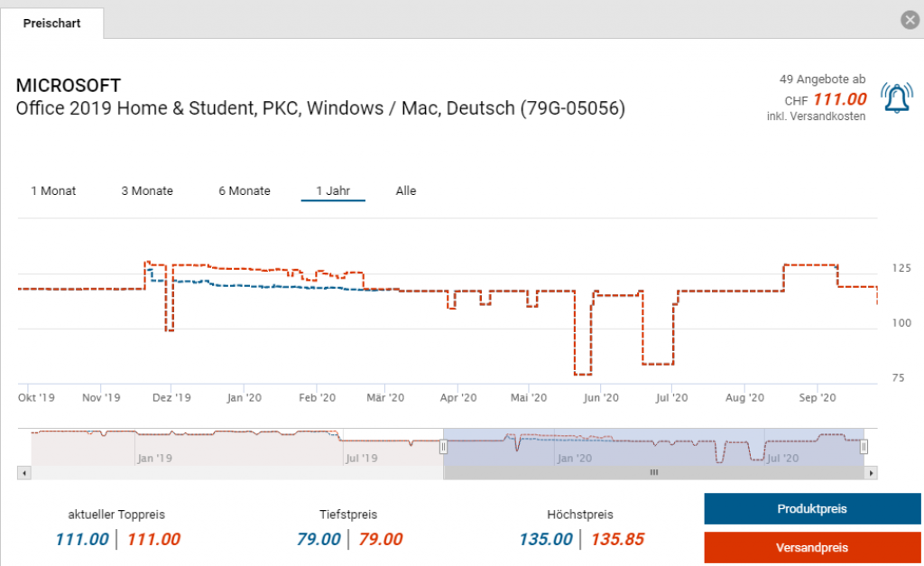This screenshot has height=566, width=924.
Task: Click the scrollbar left arrow
Action: point(24,472)
